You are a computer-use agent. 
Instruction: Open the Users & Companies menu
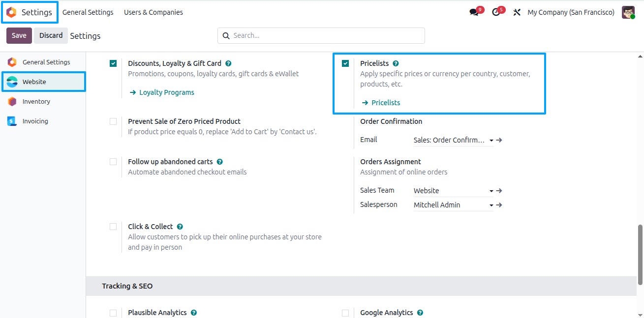tap(153, 12)
